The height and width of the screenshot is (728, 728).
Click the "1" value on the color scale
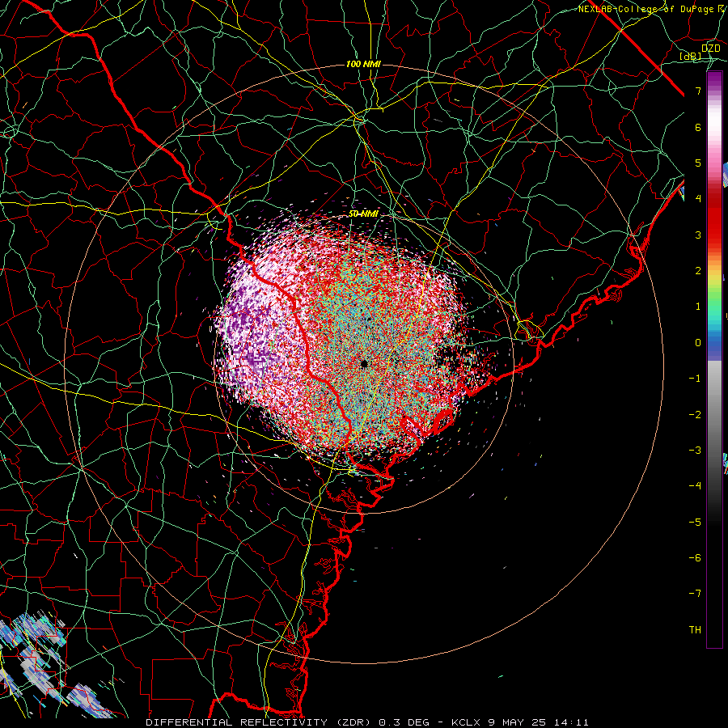point(698,307)
